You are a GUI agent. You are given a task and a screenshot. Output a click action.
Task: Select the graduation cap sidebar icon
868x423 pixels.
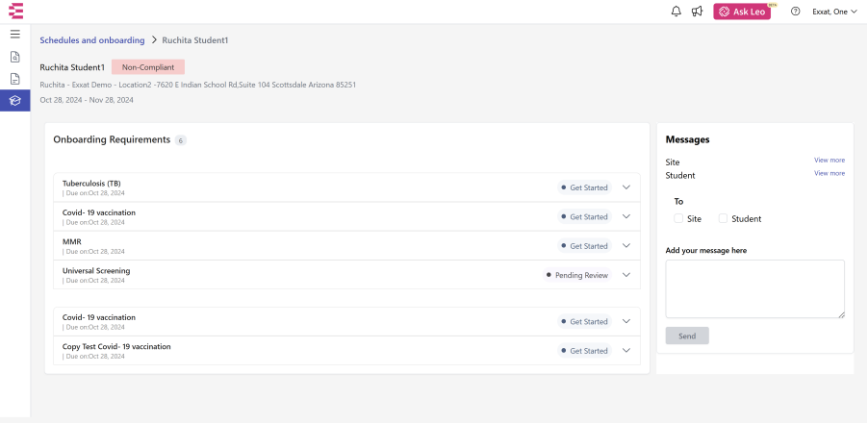pyautogui.click(x=15, y=101)
